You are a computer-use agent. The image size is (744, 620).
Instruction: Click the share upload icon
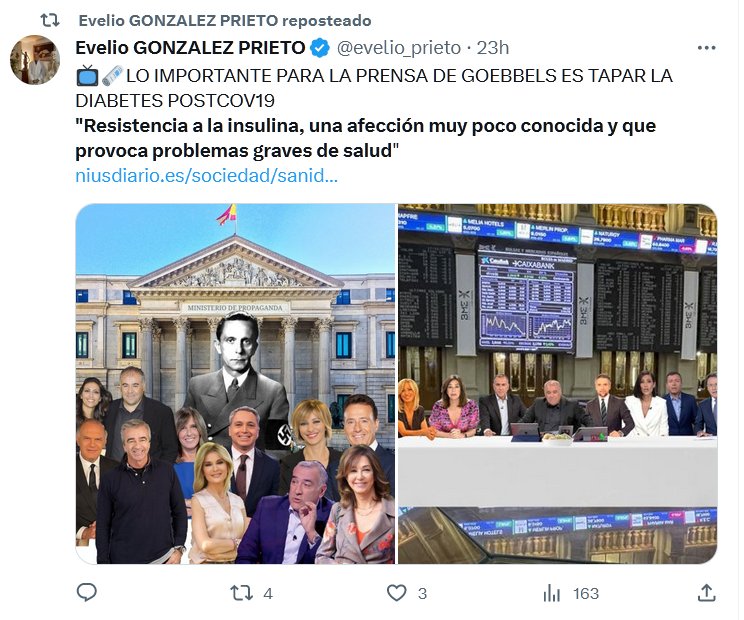(x=707, y=592)
